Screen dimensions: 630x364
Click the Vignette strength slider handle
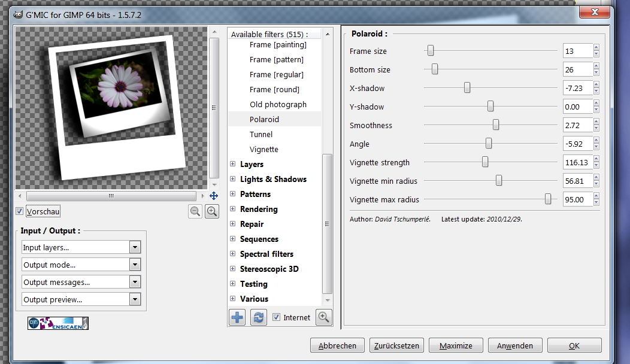[x=485, y=162]
